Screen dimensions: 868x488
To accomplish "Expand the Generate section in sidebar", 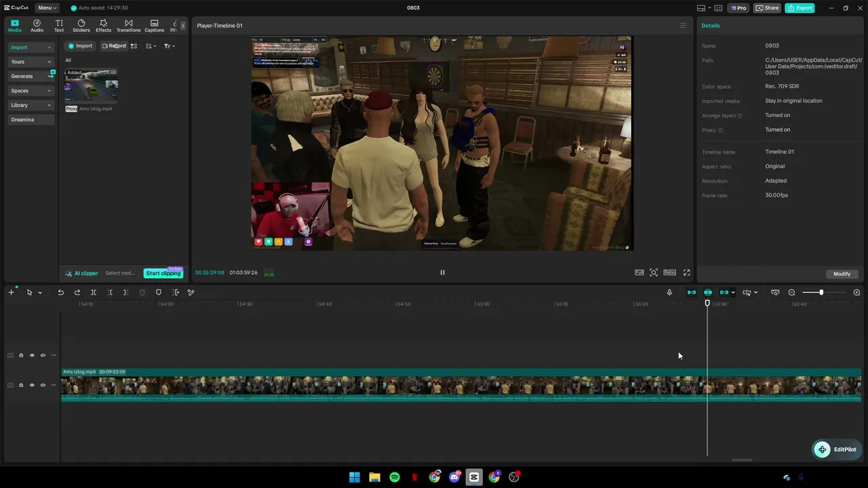I will click(31, 76).
